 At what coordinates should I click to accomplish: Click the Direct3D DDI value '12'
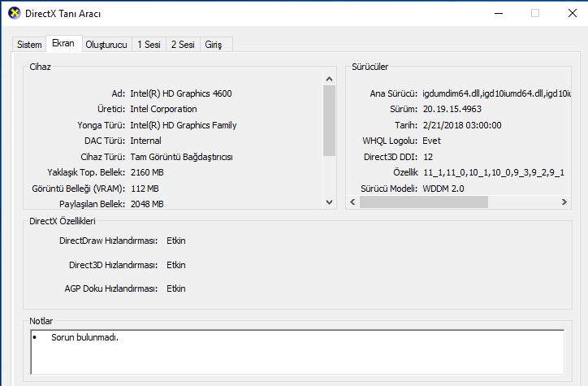click(428, 157)
